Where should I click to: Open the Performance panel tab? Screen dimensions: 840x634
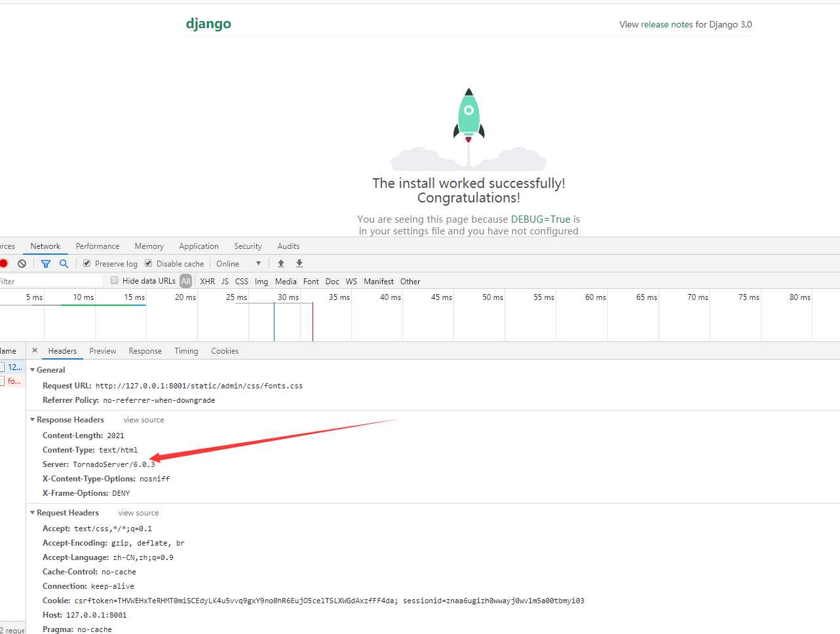(x=98, y=246)
